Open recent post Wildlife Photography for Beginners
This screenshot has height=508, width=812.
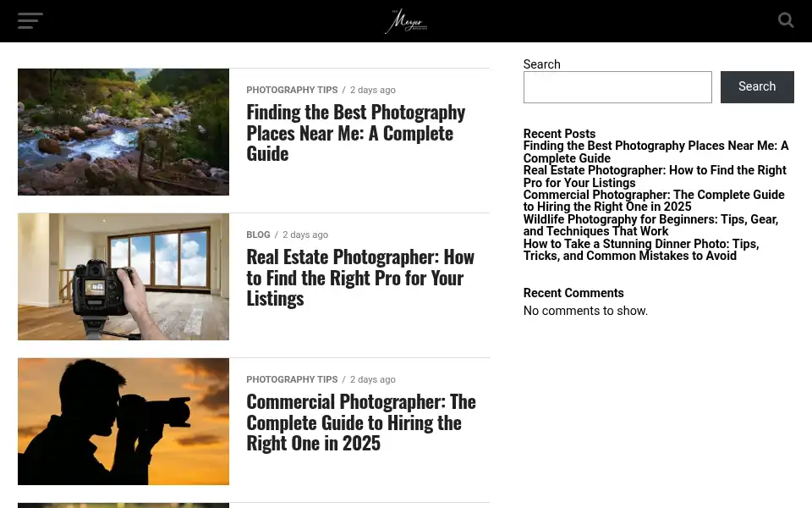click(x=650, y=225)
